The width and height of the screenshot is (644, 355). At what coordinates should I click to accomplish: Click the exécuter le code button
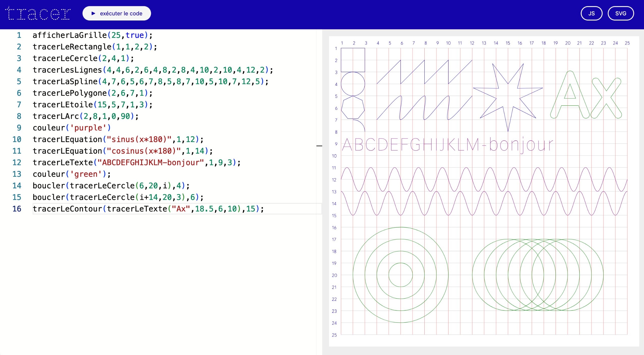click(117, 13)
